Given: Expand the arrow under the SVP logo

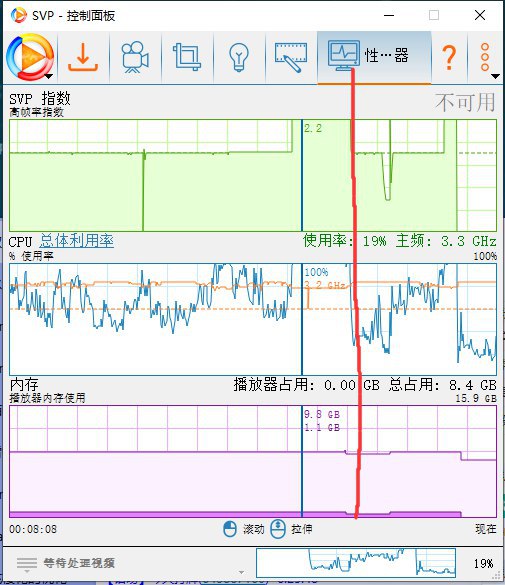Looking at the screenshot, I should (x=49, y=76).
